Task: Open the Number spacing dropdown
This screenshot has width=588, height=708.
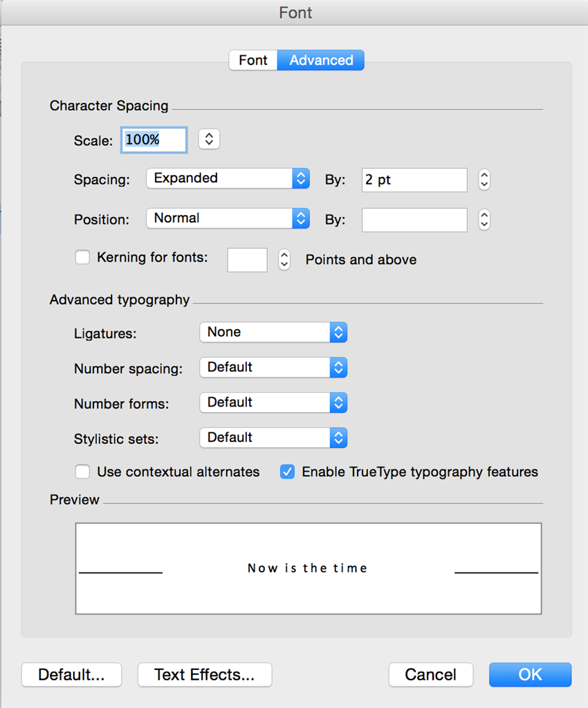Action: [x=273, y=367]
